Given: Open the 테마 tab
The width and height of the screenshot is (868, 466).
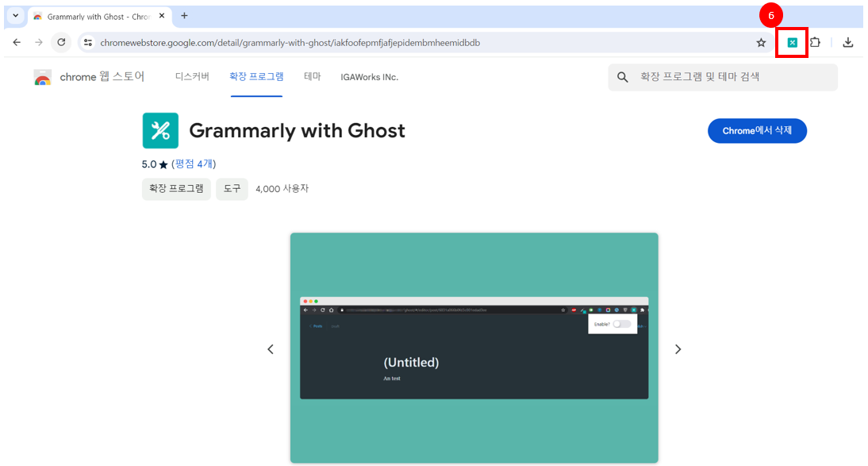Looking at the screenshot, I should point(313,77).
